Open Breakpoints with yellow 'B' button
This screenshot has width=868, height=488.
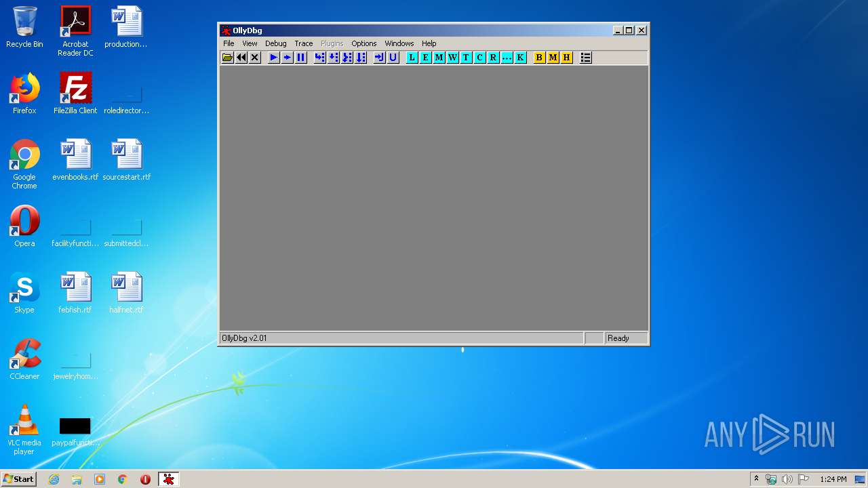[539, 58]
